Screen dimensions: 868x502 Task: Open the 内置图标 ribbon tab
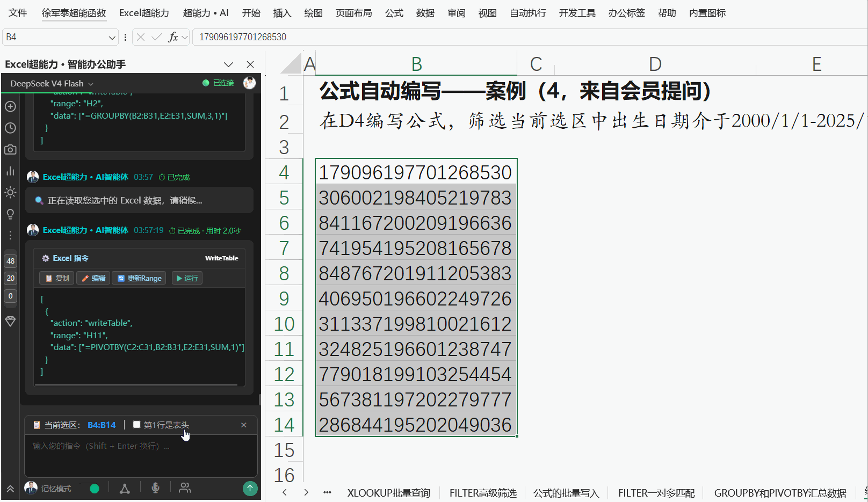707,13
